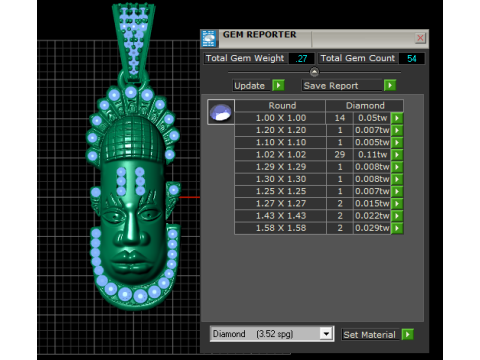Select the 1.10 X 1.10 size cell
This screenshot has width=480, height=360.
pos(280,142)
